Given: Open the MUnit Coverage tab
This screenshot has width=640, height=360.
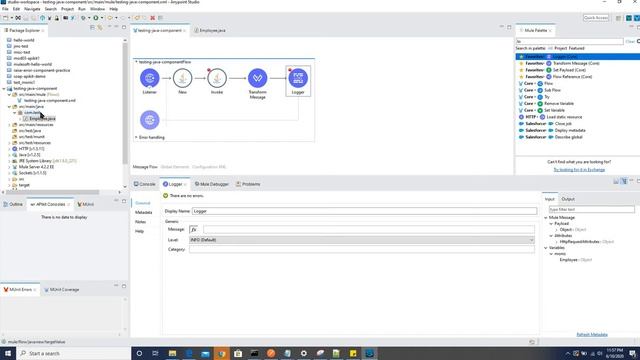Looking at the screenshot, I should [62, 290].
